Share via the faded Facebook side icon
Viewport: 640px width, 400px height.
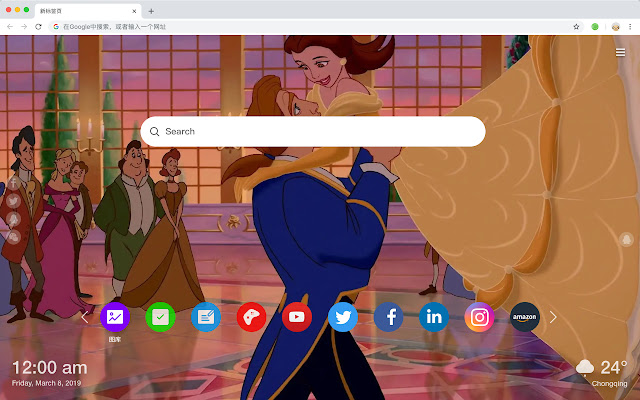[x=13, y=183]
